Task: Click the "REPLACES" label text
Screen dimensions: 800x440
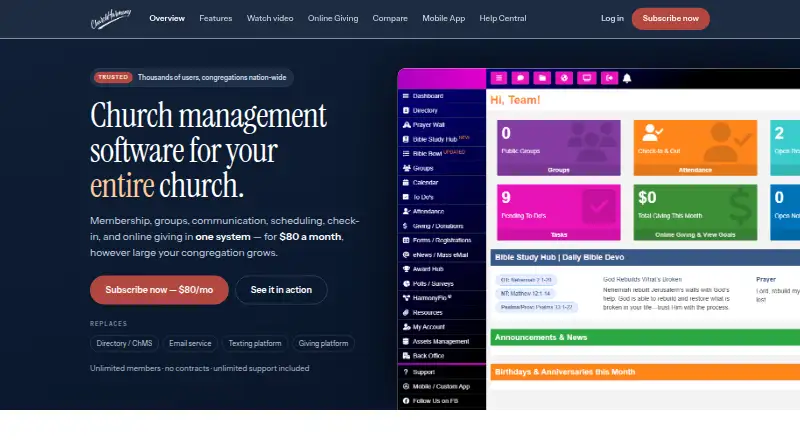Action: (108, 324)
